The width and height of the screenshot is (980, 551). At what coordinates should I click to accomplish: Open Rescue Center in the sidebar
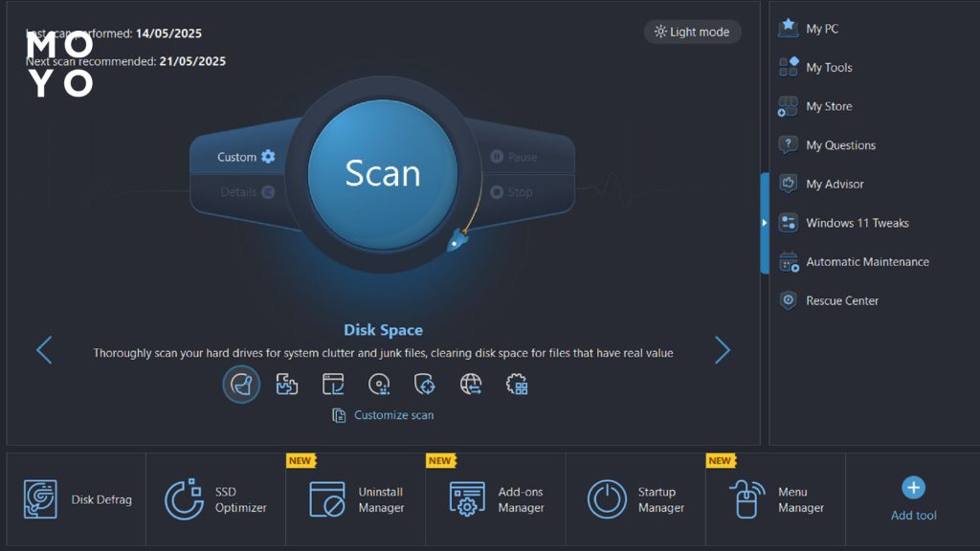point(841,300)
